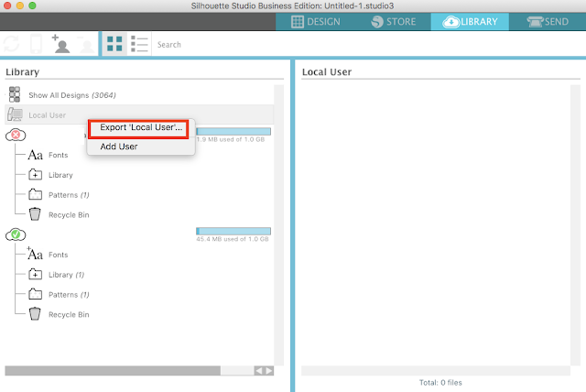Click the '1.9 MB used of 1.0 GB' text
Viewport: 586px width, 392px height.
coord(231,139)
